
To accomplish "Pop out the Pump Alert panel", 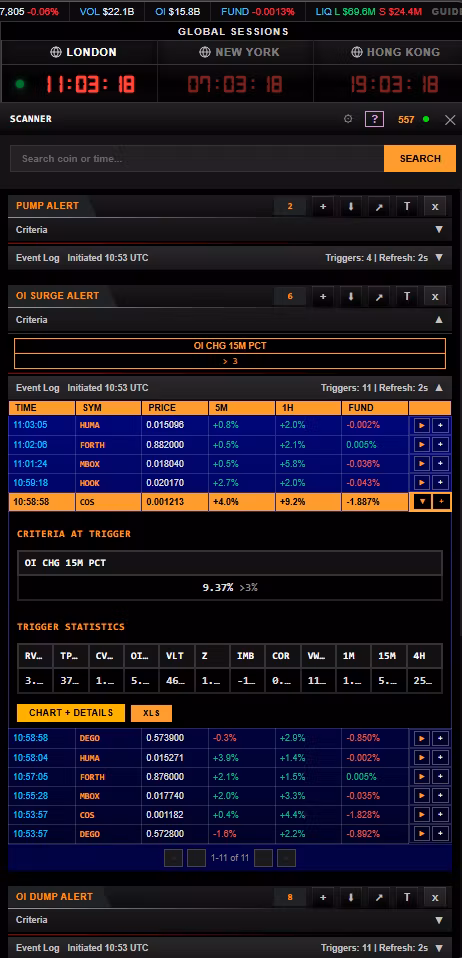I will (379, 207).
